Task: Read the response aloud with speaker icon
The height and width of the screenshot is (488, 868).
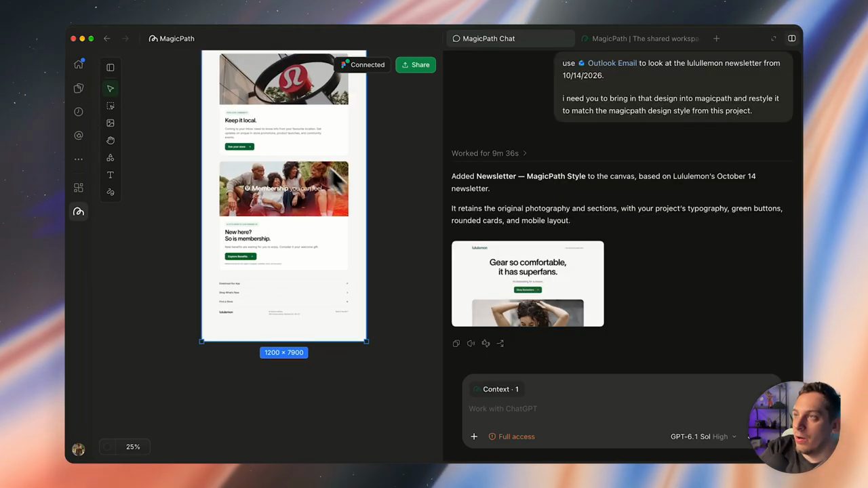Action: (x=471, y=344)
